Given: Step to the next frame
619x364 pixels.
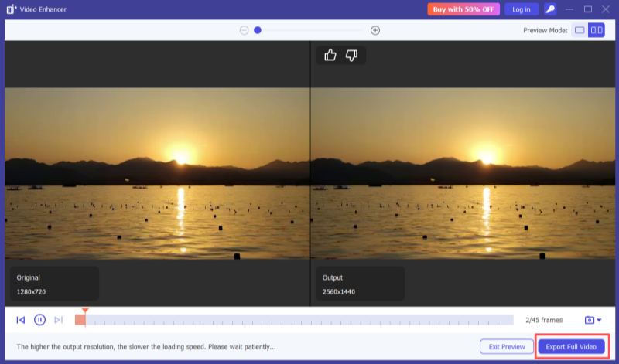Looking at the screenshot, I should pos(58,320).
